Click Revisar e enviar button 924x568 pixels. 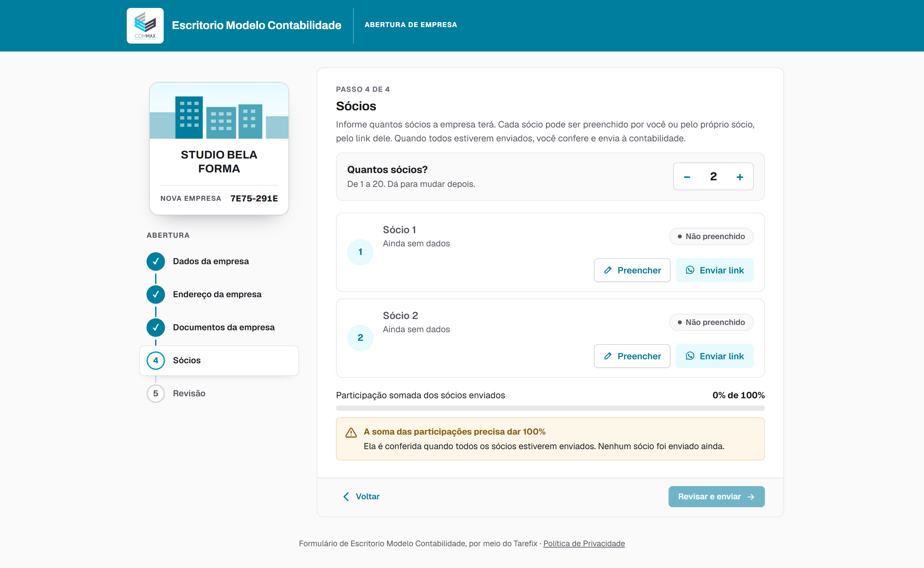coord(716,496)
